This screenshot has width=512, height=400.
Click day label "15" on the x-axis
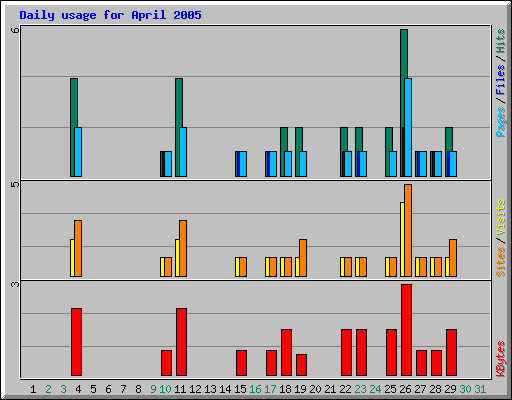pos(240,389)
